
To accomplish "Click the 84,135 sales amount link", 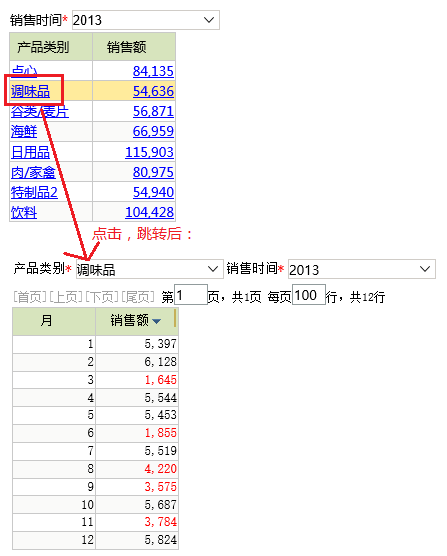I will tap(153, 71).
